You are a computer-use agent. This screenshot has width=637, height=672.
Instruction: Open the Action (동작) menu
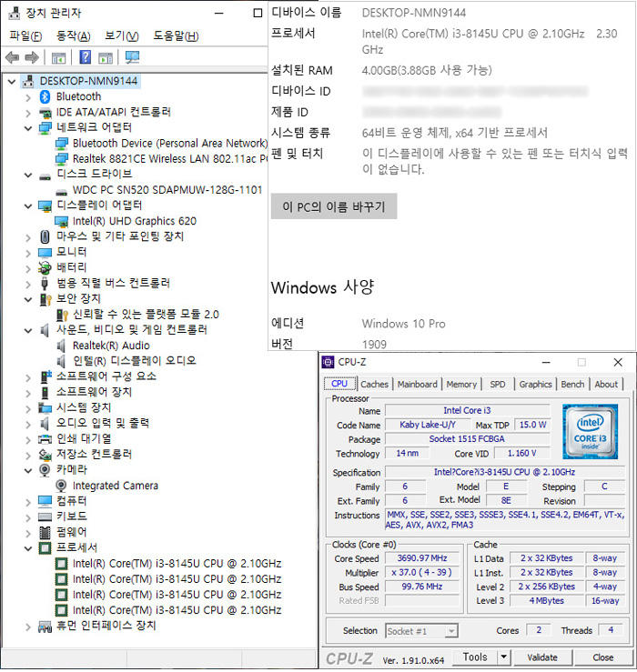tap(74, 36)
